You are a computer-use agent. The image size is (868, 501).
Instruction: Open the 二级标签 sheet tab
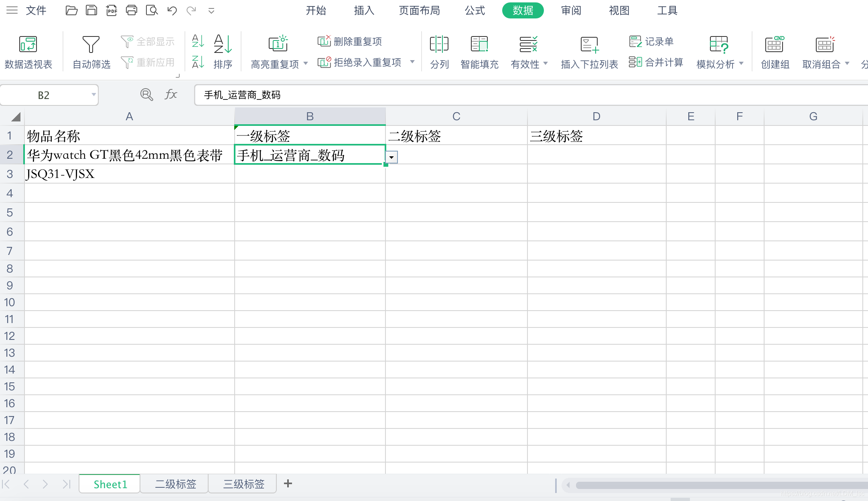[176, 484]
